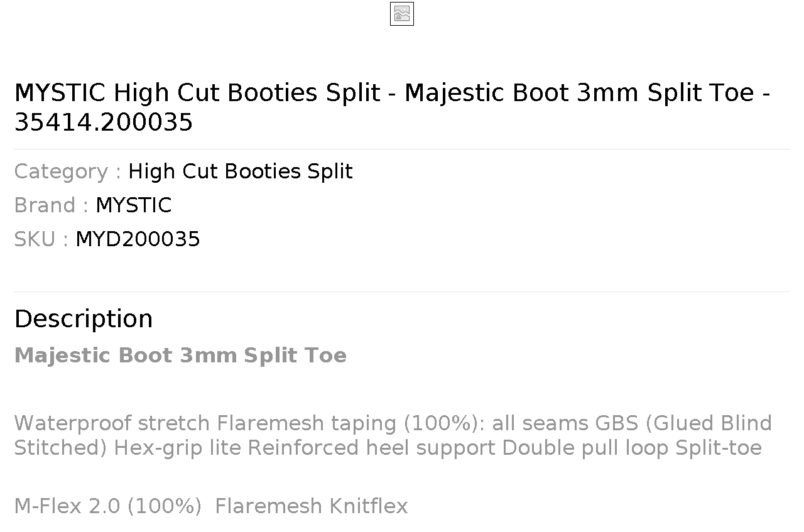
Task: Click the word MYSTIC in the product title
Action: tap(60, 93)
